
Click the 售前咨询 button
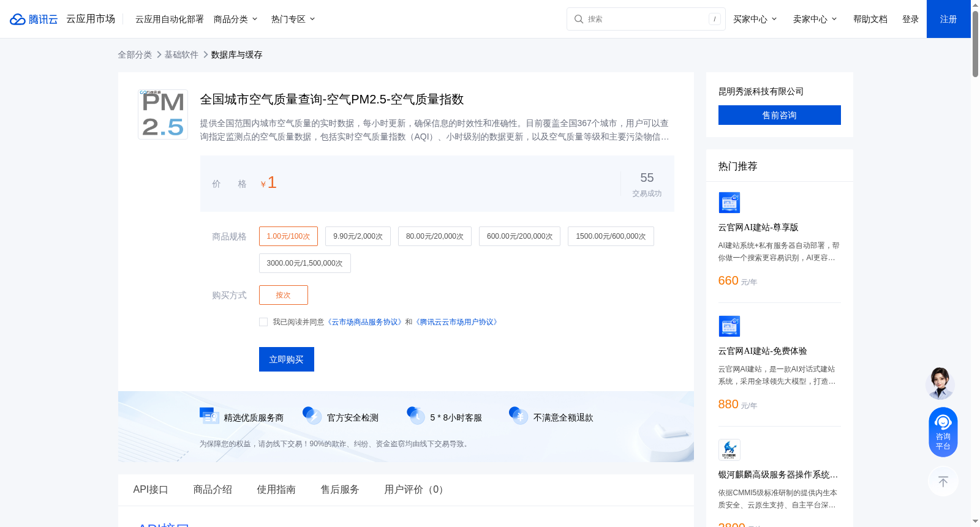point(780,115)
